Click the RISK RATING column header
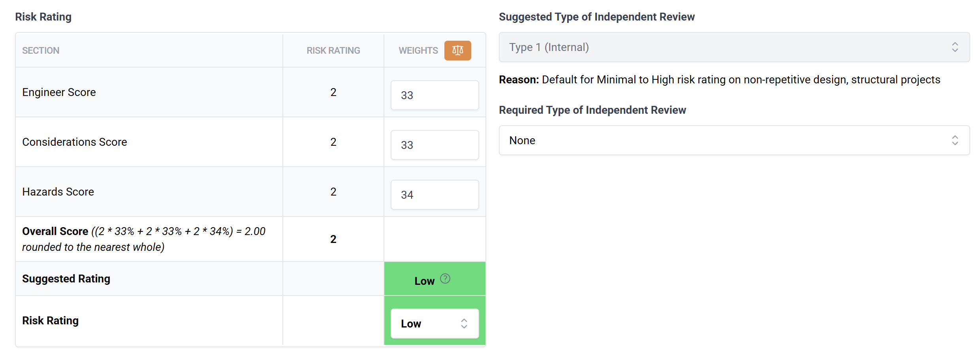This screenshot has height=350, width=980. point(333,51)
